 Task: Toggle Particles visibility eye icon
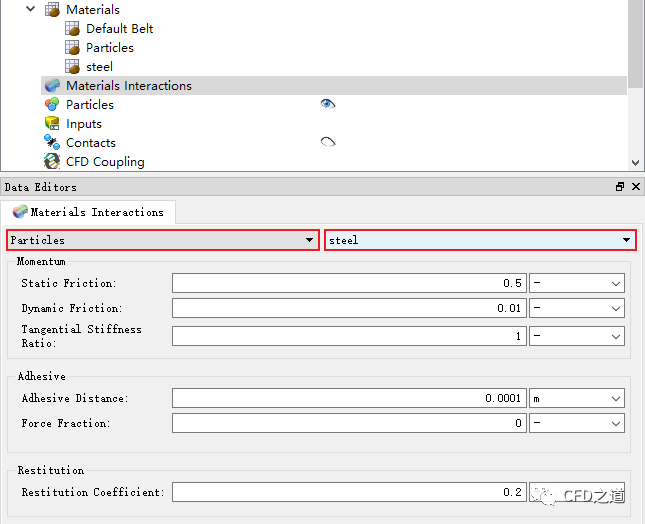coord(327,104)
